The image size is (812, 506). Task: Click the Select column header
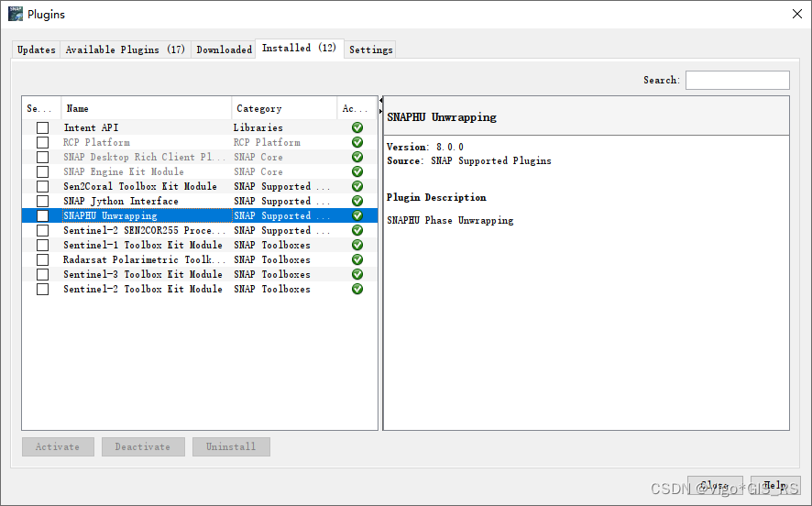pyautogui.click(x=41, y=108)
